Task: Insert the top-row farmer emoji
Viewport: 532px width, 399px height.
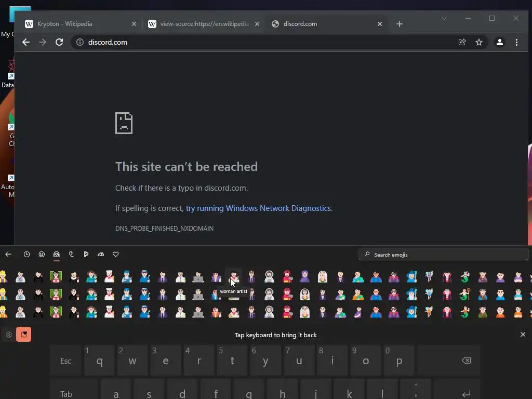Action: point(91,276)
